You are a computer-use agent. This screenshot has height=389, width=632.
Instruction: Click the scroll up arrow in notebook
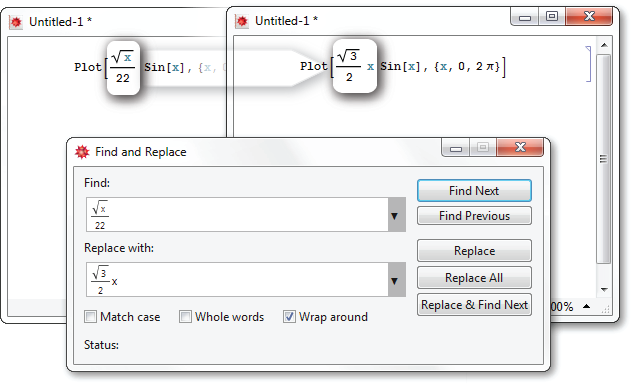pos(604,45)
